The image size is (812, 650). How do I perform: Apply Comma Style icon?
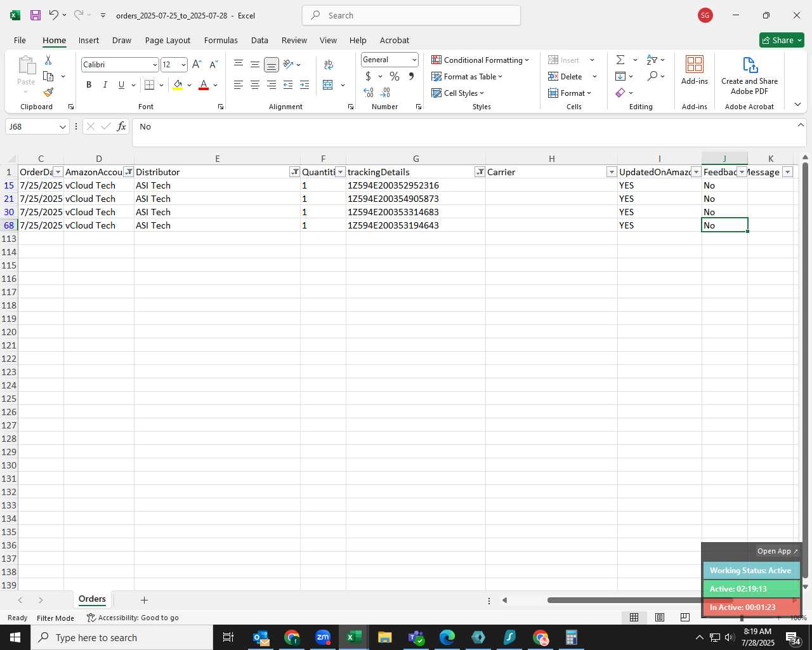pos(411,76)
